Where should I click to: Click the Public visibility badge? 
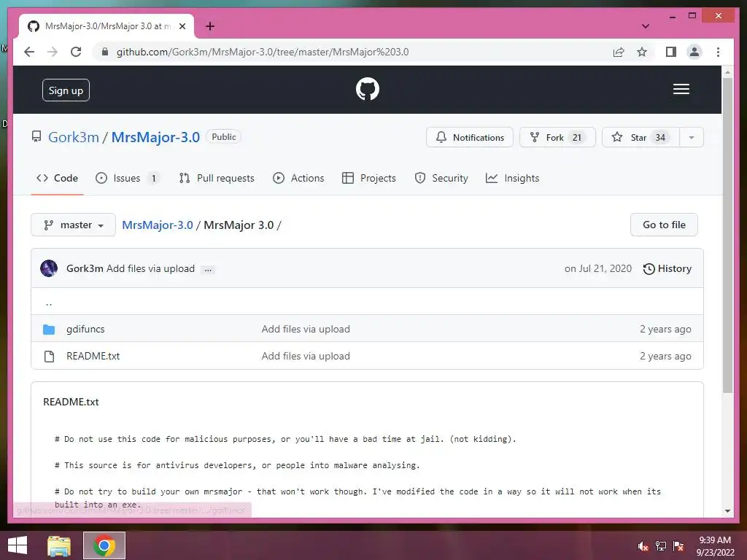click(224, 136)
